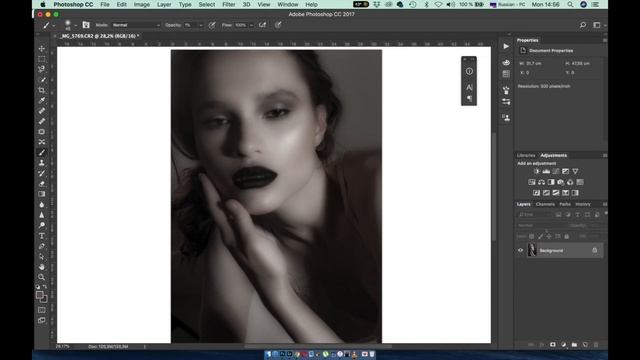Open the Photoshop CC application menu
The height and width of the screenshot is (360, 640).
[x=73, y=4]
